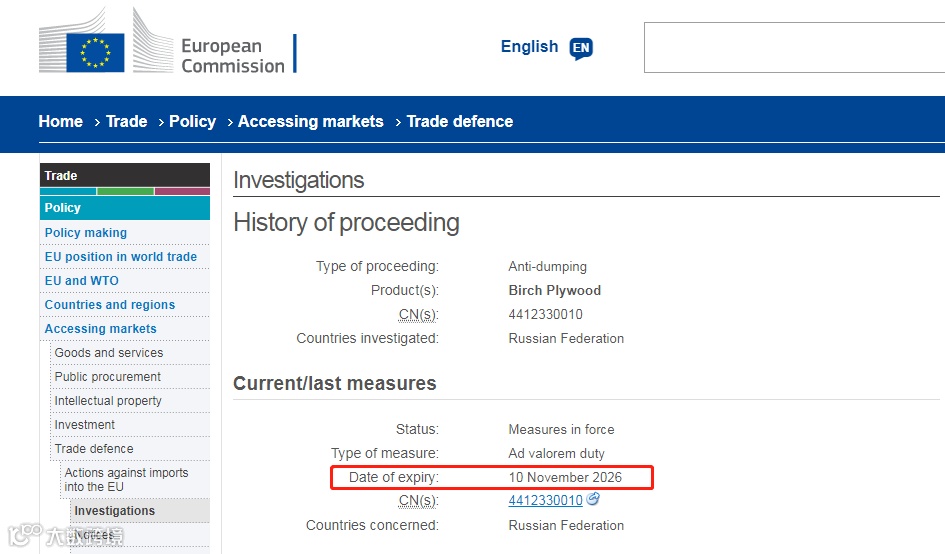Click the icon beside CN code 4412330010
This screenshot has width=945, height=554.
(593, 499)
